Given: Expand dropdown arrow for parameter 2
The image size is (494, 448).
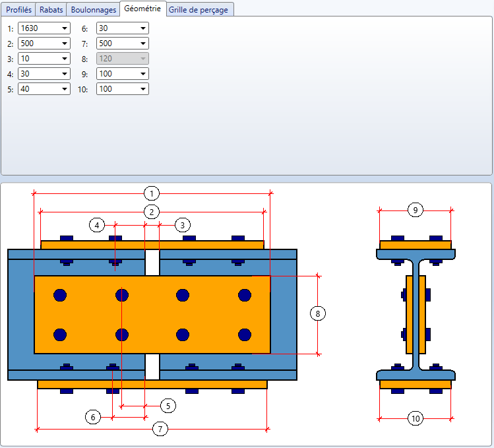Looking at the screenshot, I should point(65,44).
